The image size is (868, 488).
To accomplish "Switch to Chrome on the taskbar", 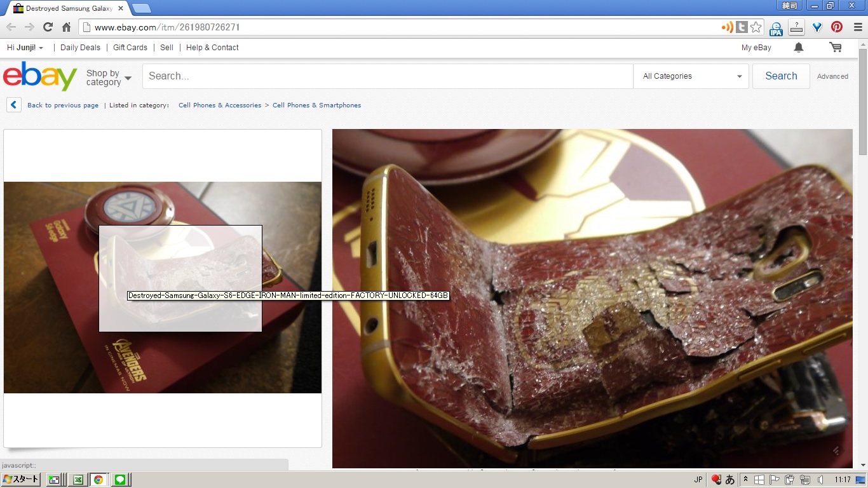I will pos(98,480).
